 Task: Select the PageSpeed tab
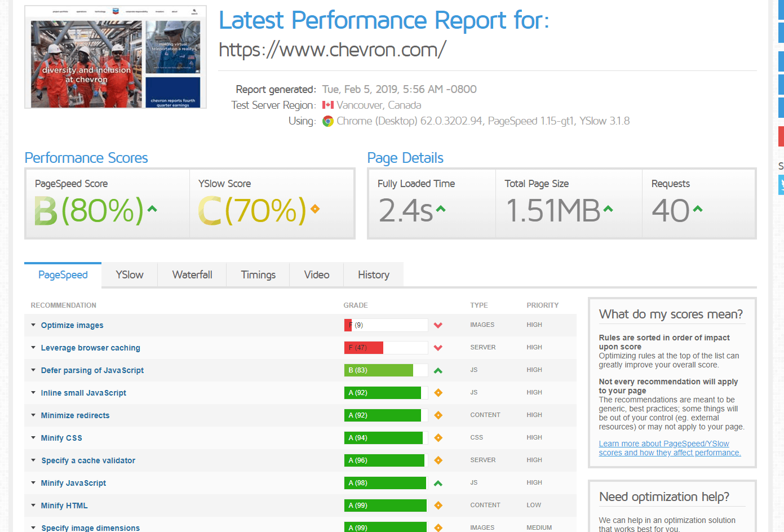[63, 274]
